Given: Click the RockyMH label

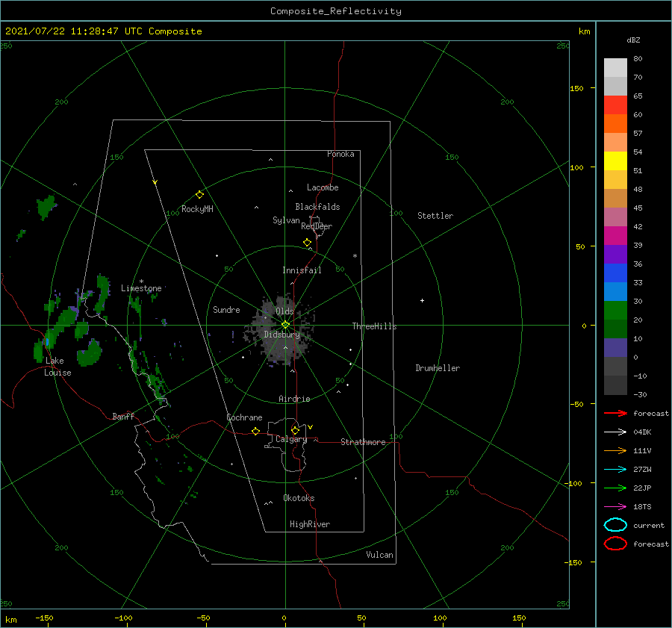Looking at the screenshot, I should pos(197,209).
